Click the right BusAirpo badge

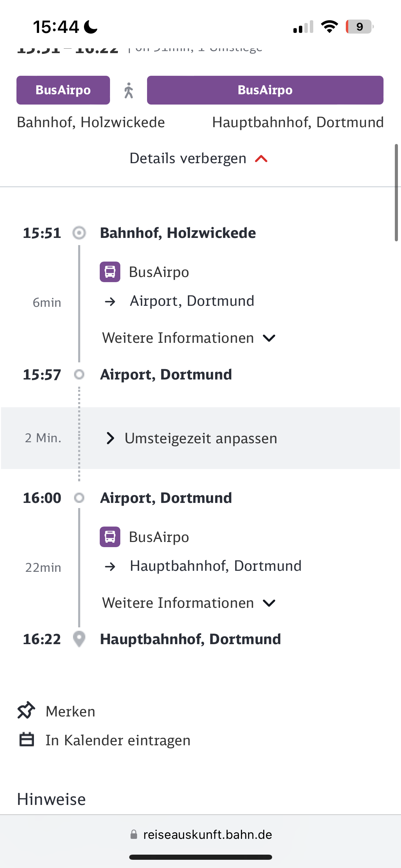tap(265, 90)
